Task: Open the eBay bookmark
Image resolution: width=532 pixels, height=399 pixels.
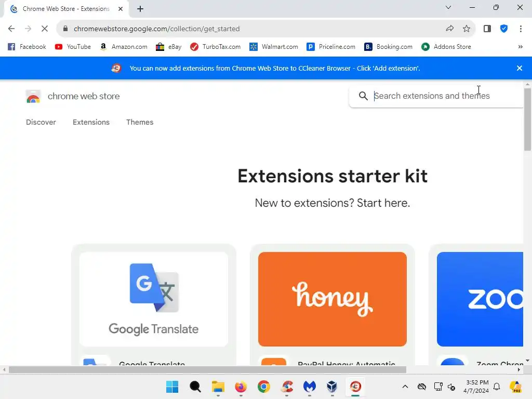Action: click(169, 47)
